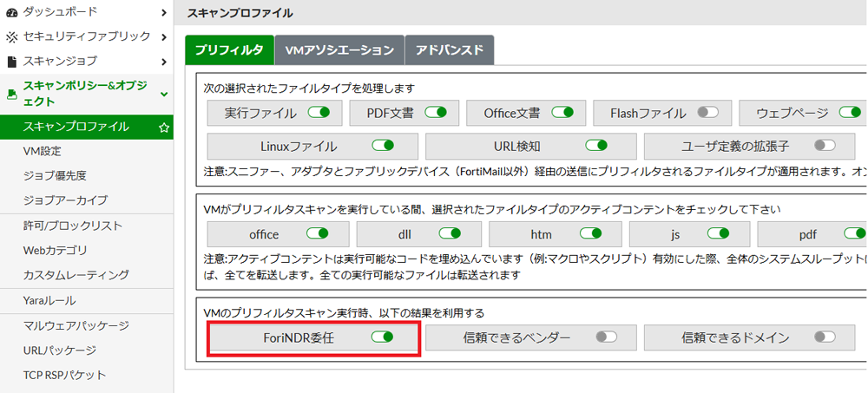The width and height of the screenshot is (868, 393).
Task: Enable the 信頼できるベンダー switch
Action: pyautogui.click(x=606, y=337)
